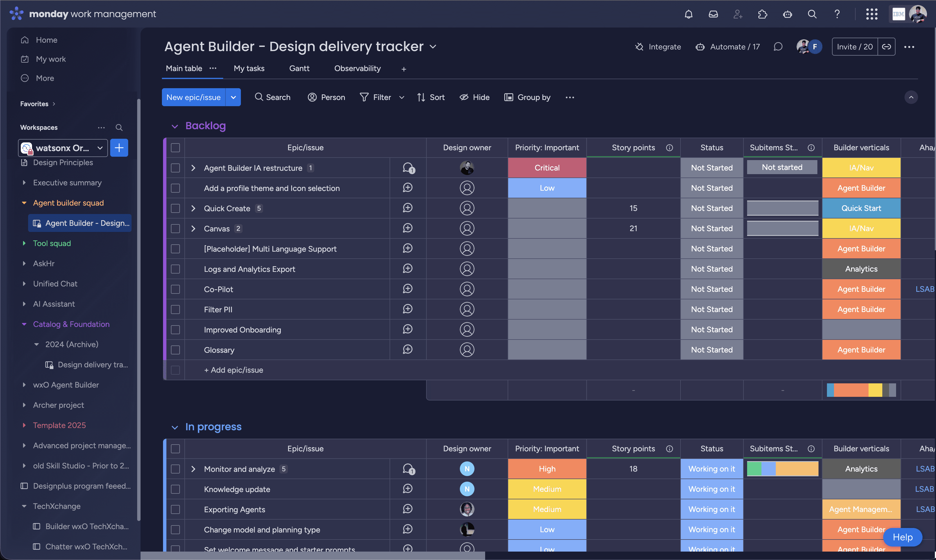Open updates for Quick Create item

pyautogui.click(x=407, y=208)
